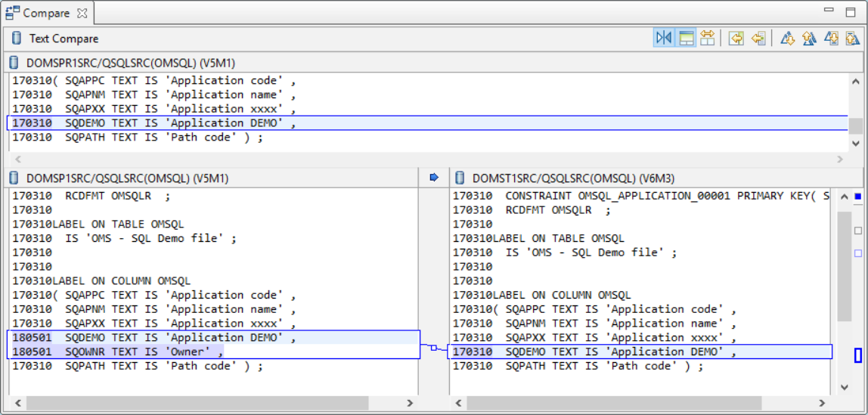868x415 pixels.
Task: Copy current change from right to left
Action: pyautogui.click(x=758, y=39)
